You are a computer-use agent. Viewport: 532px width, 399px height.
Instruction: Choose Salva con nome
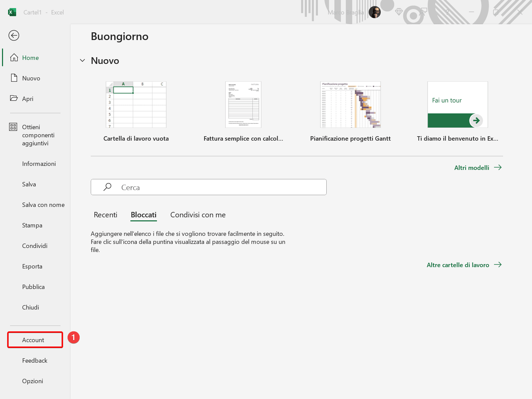pyautogui.click(x=43, y=205)
